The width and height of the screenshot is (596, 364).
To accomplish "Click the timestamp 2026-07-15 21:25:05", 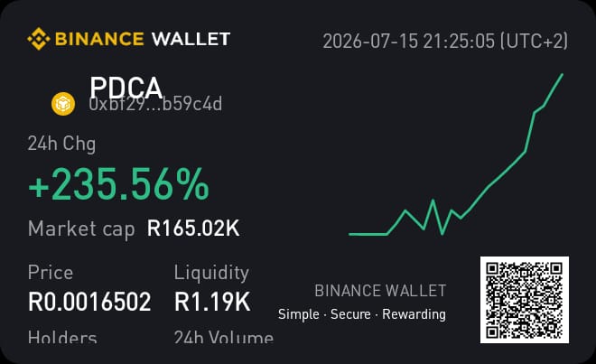I will coord(409,41).
